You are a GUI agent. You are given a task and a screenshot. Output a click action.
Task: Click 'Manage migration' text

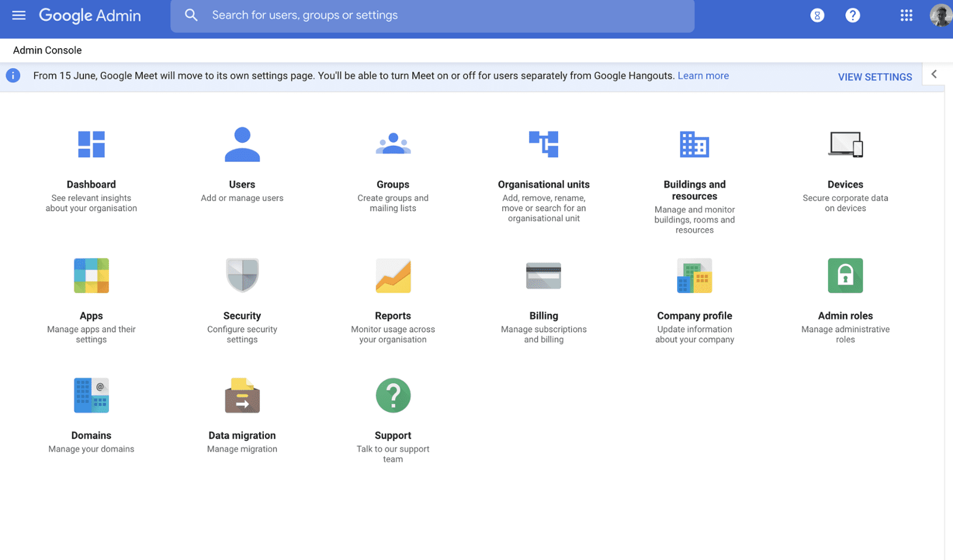tap(242, 449)
